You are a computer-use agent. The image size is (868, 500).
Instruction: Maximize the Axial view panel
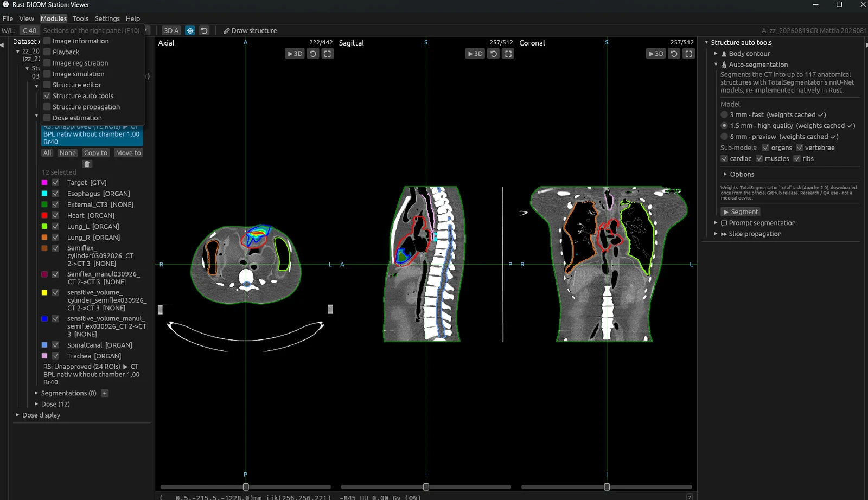coord(327,54)
